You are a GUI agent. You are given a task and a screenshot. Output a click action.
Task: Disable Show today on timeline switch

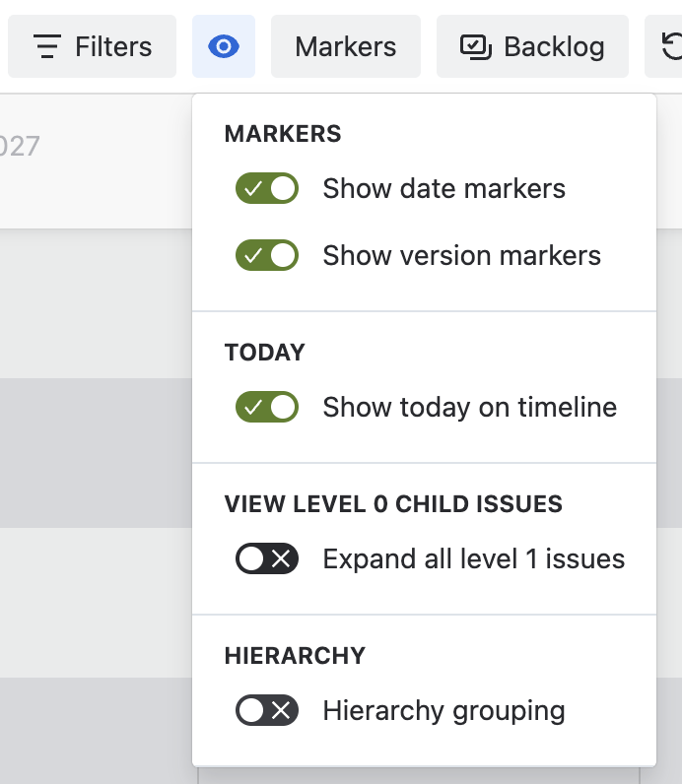(x=267, y=407)
